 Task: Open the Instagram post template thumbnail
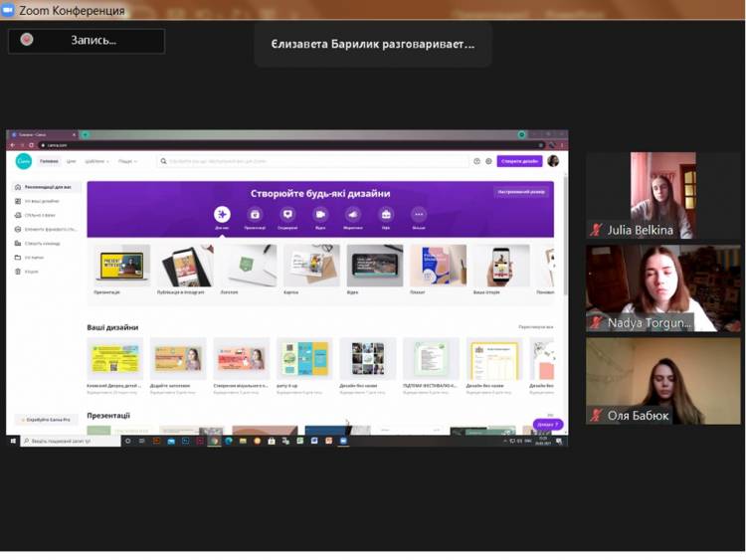coord(180,267)
